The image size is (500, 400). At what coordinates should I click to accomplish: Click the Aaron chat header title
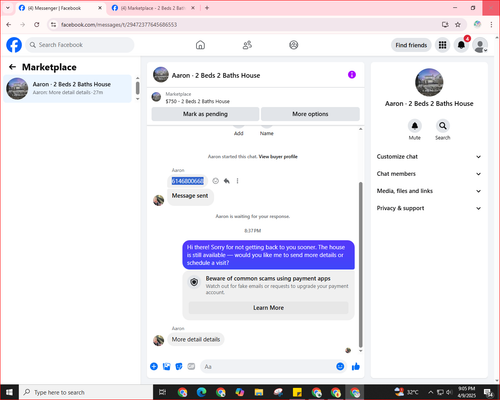(x=216, y=75)
